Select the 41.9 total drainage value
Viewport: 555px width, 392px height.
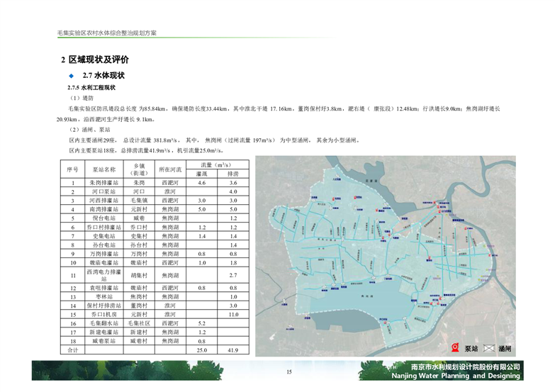(x=233, y=350)
